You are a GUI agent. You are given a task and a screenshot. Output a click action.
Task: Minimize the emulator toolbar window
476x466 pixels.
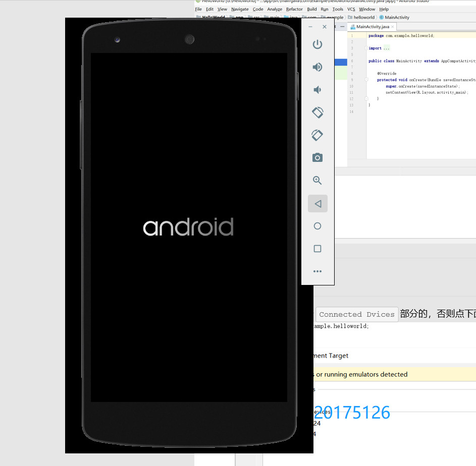310,27
